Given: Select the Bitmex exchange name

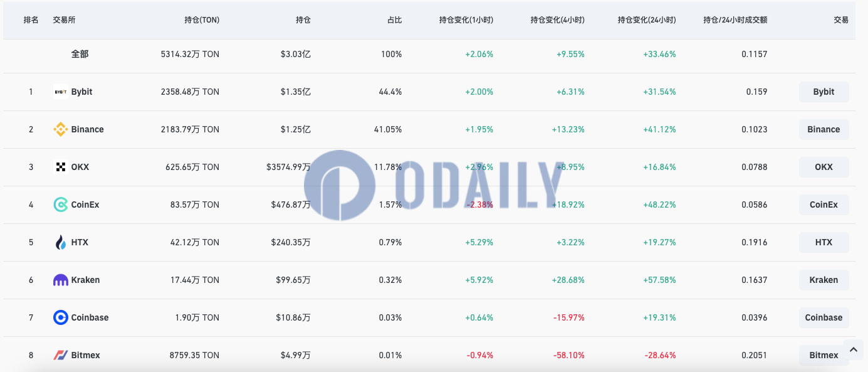Looking at the screenshot, I should tap(85, 355).
